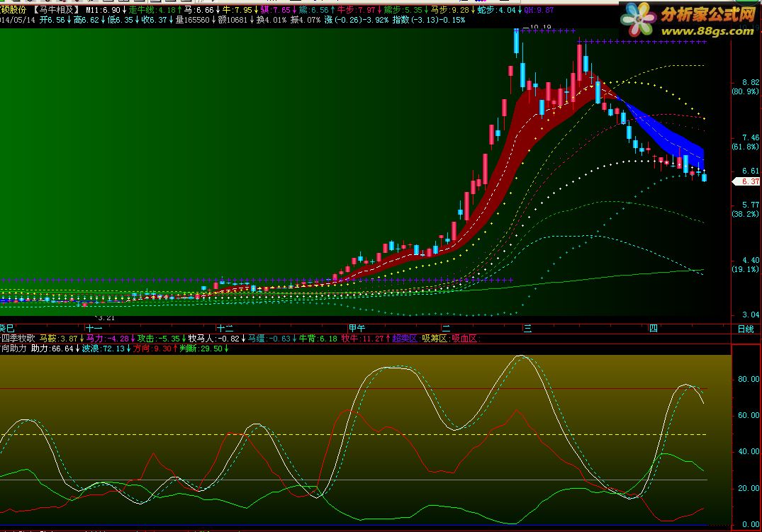Click the 8.82 price axis label

751,83
